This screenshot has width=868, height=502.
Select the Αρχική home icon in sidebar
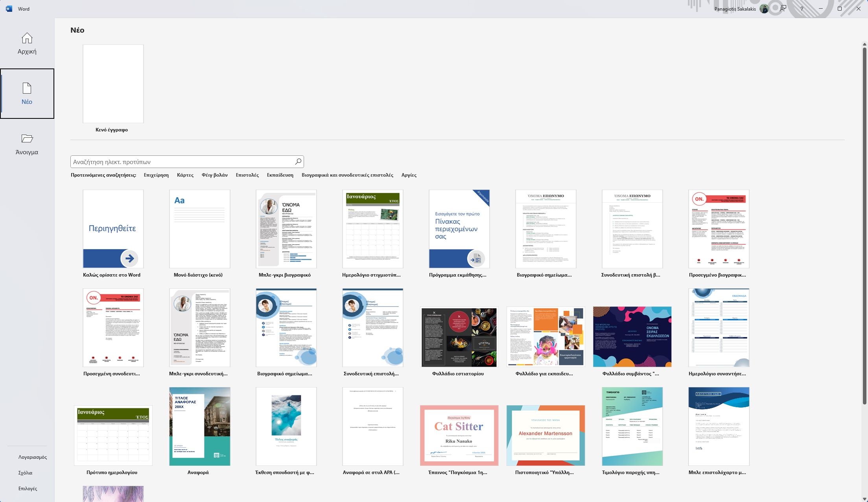click(x=27, y=43)
